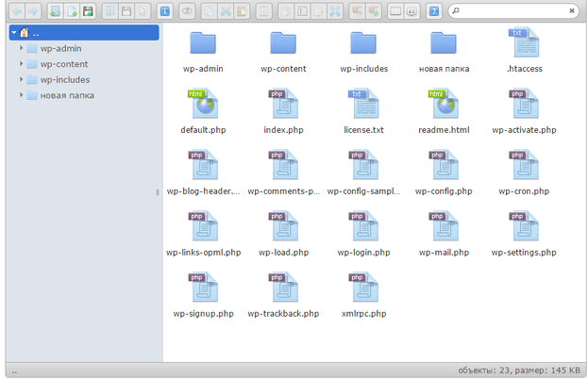The image size is (588, 379).
Task: Select the wp-config-sampl... file
Action: click(x=363, y=165)
